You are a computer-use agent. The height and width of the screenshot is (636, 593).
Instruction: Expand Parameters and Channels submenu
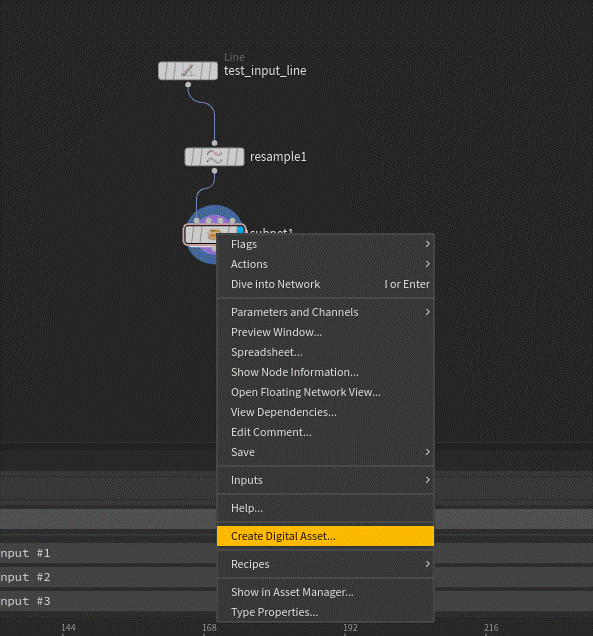point(325,312)
